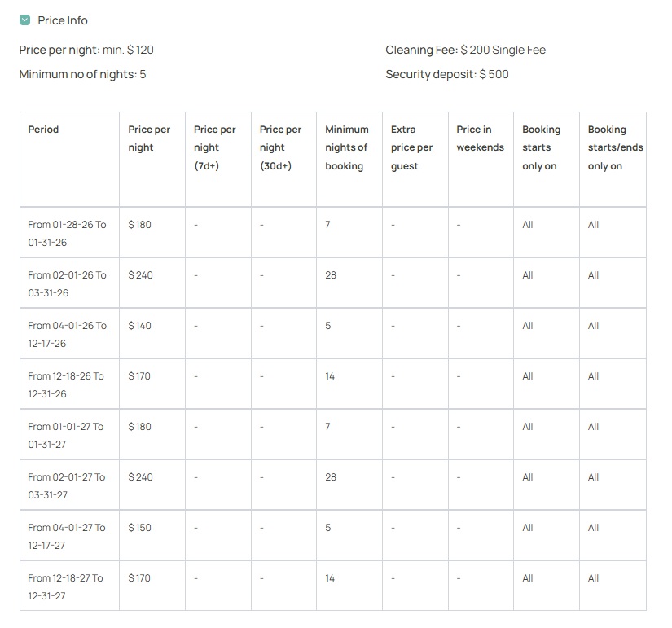The width and height of the screenshot is (672, 628).
Task: Click the Cleaning Fee $200 Single Fee text
Action: click(465, 50)
